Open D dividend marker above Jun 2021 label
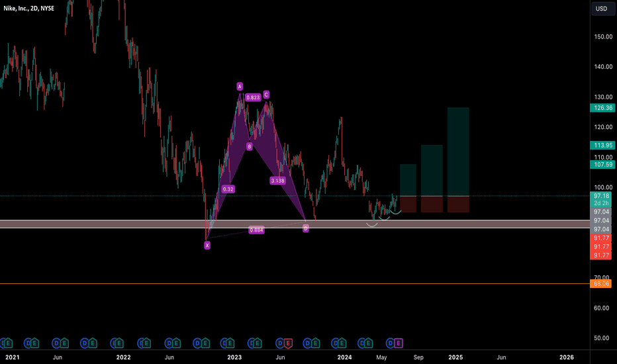 pyautogui.click(x=56, y=343)
